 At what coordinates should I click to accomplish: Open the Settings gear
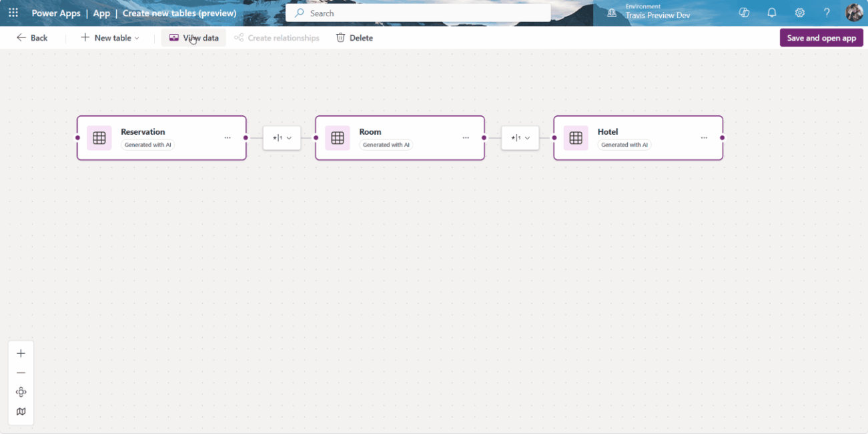(x=799, y=13)
